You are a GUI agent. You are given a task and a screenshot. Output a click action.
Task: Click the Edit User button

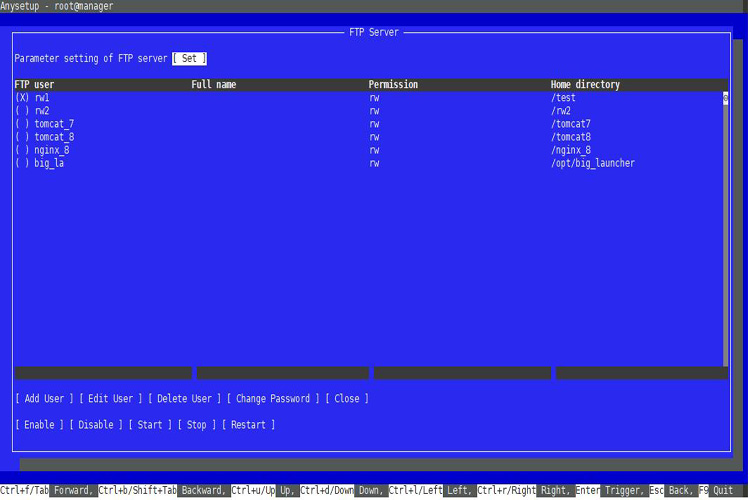click(x=110, y=399)
